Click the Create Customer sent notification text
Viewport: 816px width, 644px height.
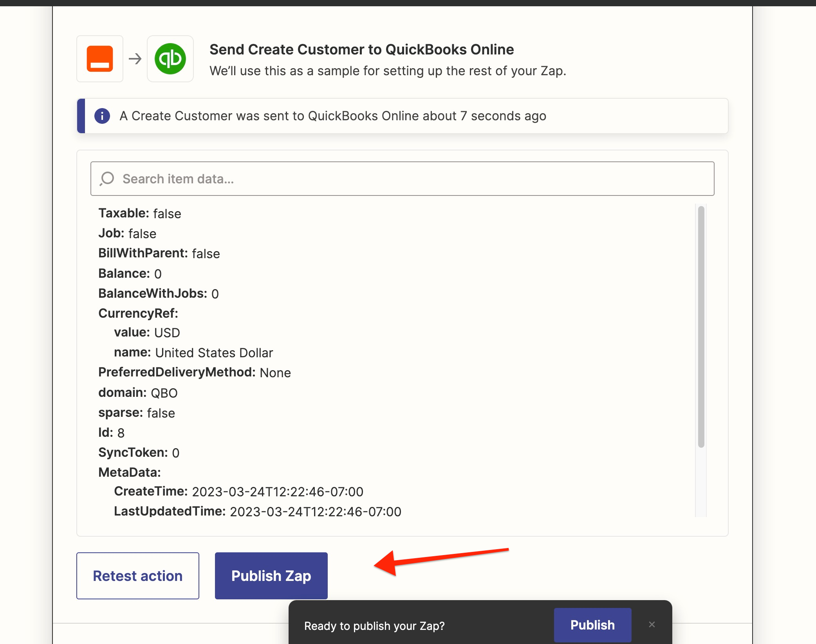333,116
